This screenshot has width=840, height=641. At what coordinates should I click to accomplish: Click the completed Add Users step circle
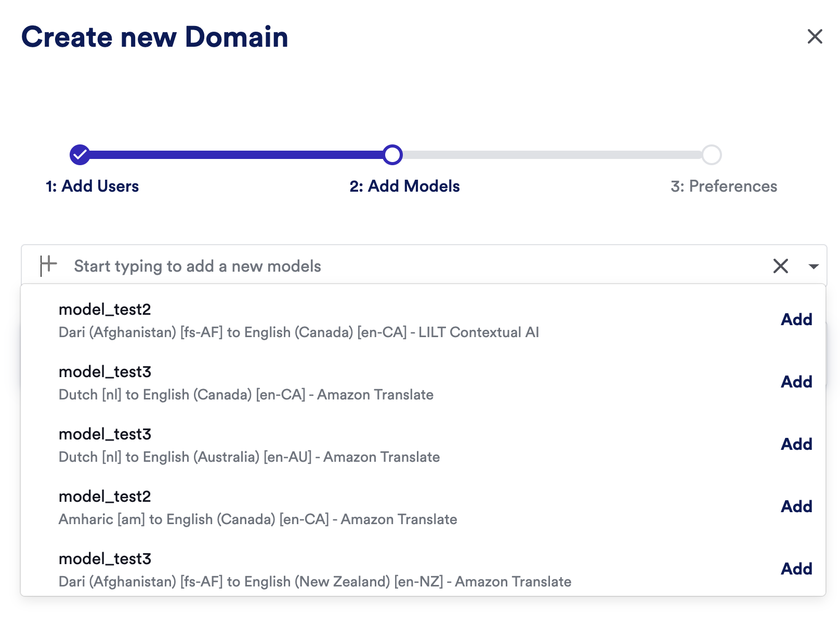(80, 155)
